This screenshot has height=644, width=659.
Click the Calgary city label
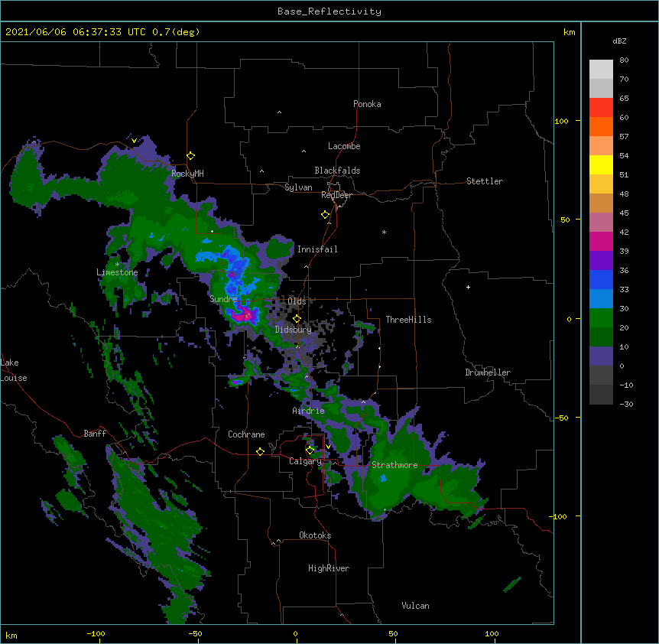(305, 461)
